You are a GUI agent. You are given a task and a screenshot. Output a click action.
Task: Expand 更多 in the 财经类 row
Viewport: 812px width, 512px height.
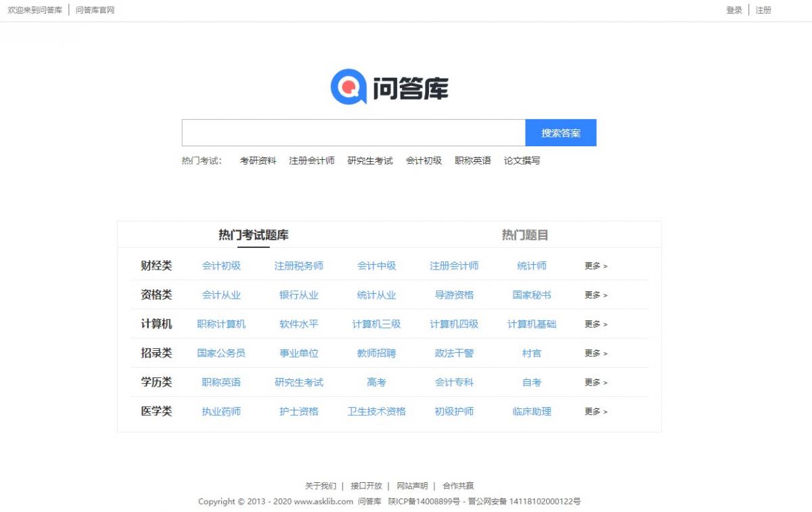(x=595, y=266)
